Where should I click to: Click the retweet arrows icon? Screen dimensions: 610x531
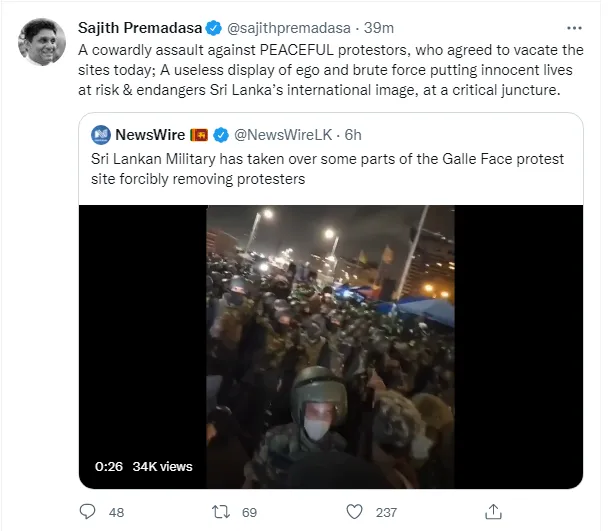pos(221,512)
